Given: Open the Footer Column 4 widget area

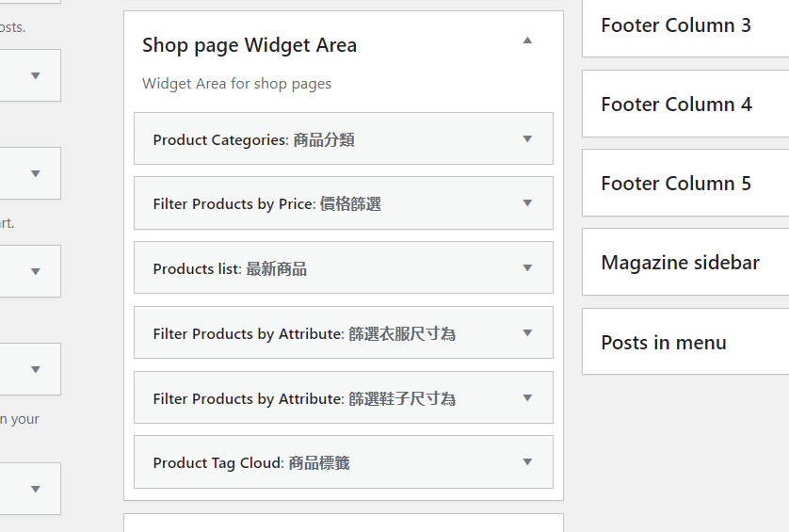Looking at the screenshot, I should (676, 105).
